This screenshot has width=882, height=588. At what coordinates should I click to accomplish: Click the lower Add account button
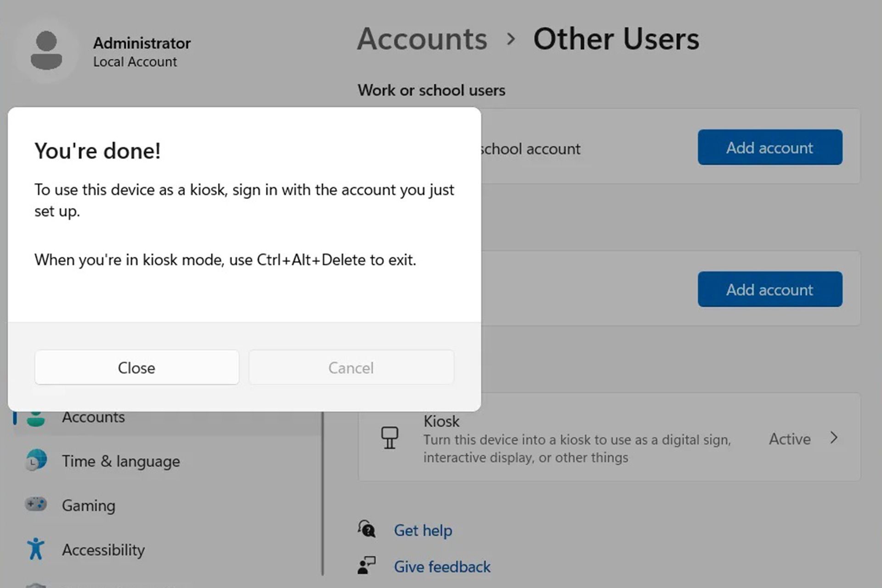pyautogui.click(x=770, y=289)
